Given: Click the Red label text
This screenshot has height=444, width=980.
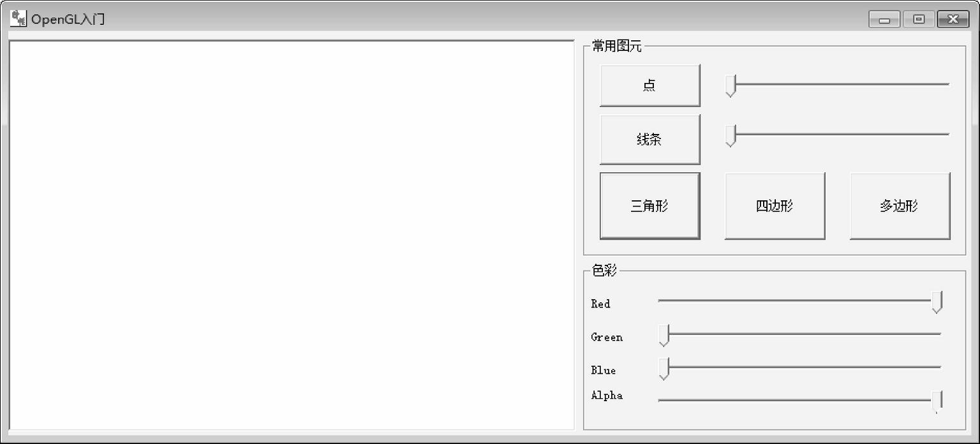Looking at the screenshot, I should click(x=600, y=304).
